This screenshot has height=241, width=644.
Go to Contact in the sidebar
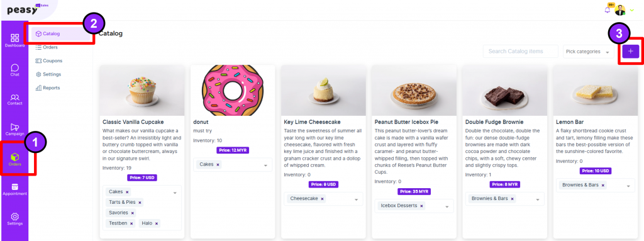click(15, 99)
